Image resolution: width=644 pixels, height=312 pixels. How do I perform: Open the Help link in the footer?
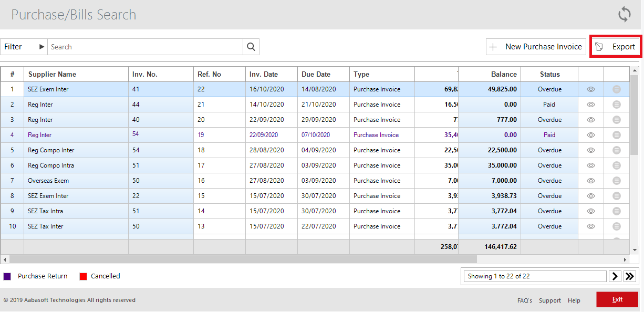pyautogui.click(x=574, y=300)
